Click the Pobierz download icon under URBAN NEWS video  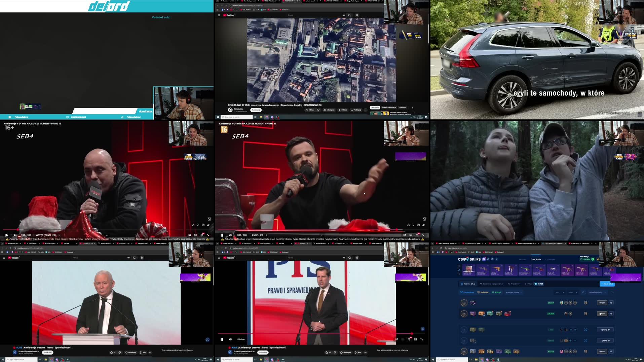pyautogui.click(x=342, y=110)
